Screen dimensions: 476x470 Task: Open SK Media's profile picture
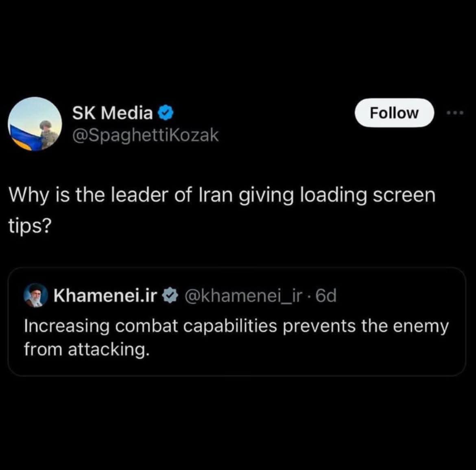(35, 124)
